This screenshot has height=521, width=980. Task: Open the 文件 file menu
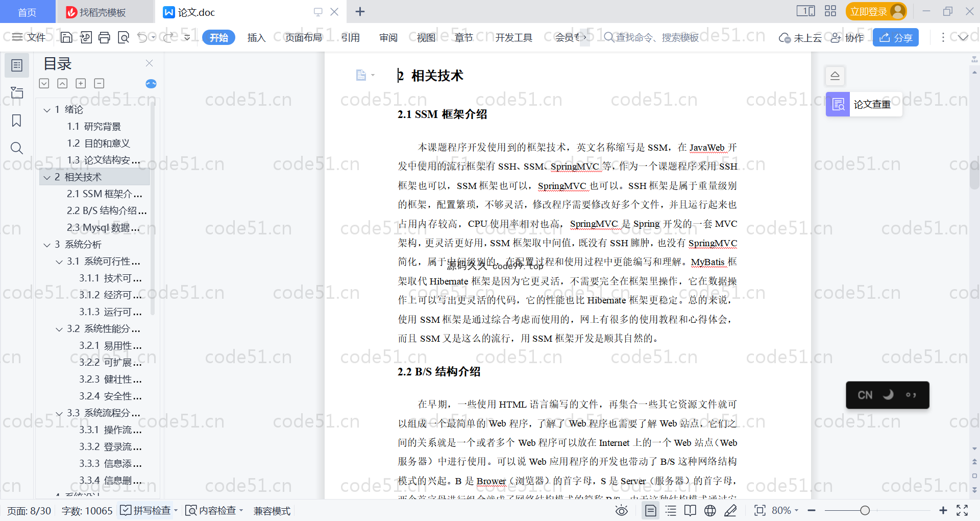point(29,37)
